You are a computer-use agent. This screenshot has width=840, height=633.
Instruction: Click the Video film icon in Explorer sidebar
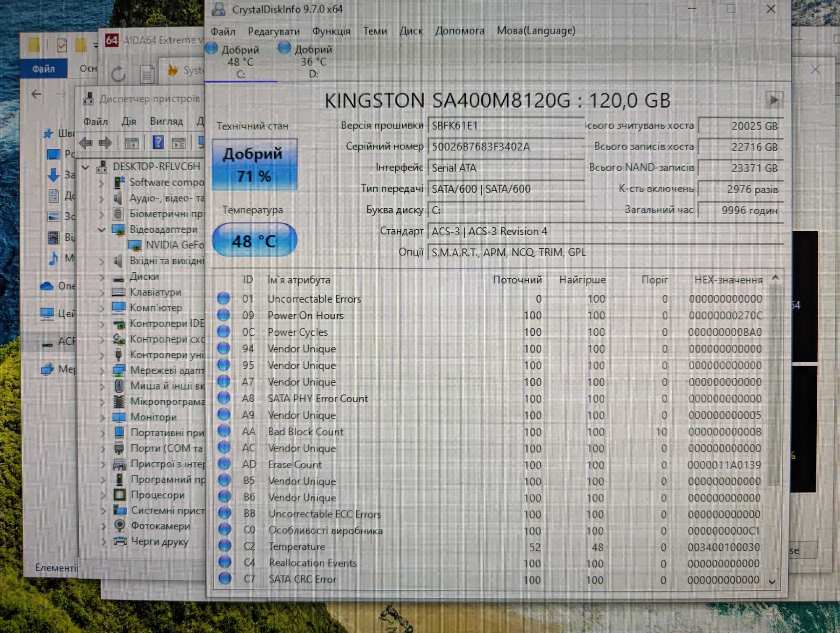coord(53,237)
